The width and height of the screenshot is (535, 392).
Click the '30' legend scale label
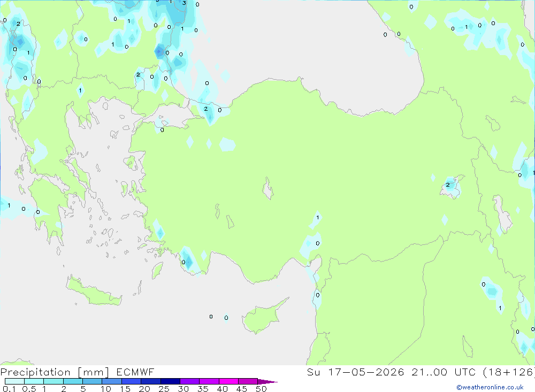click(x=183, y=389)
